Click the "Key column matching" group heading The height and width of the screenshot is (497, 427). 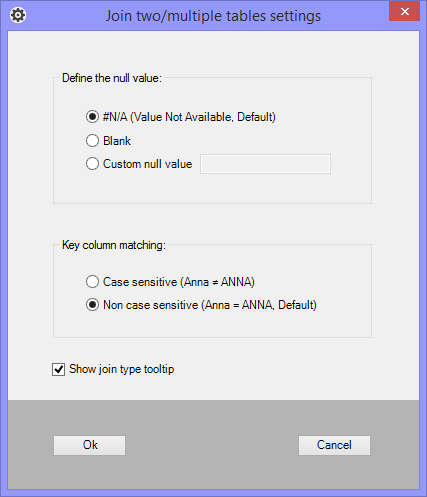114,245
